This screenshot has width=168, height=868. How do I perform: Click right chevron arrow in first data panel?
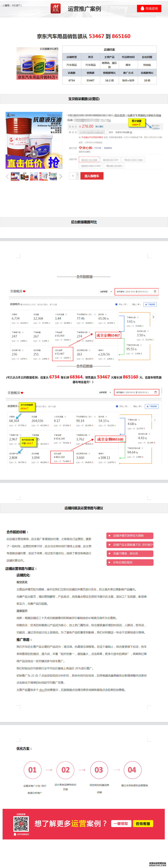tap(153, 317)
